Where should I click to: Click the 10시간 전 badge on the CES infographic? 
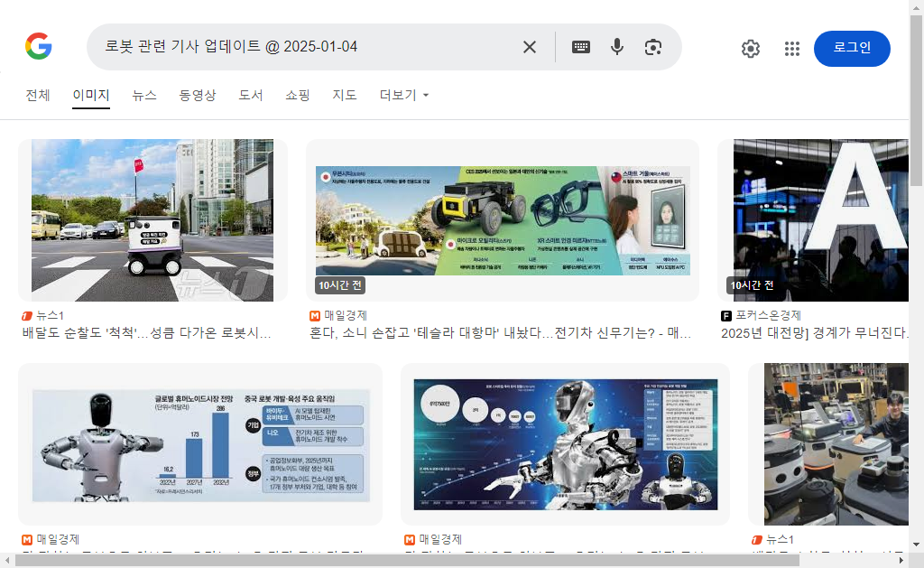pyautogui.click(x=340, y=285)
